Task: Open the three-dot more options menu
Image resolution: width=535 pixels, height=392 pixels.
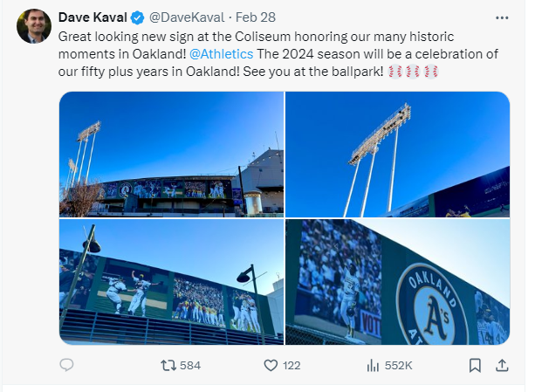Action: pos(501,17)
